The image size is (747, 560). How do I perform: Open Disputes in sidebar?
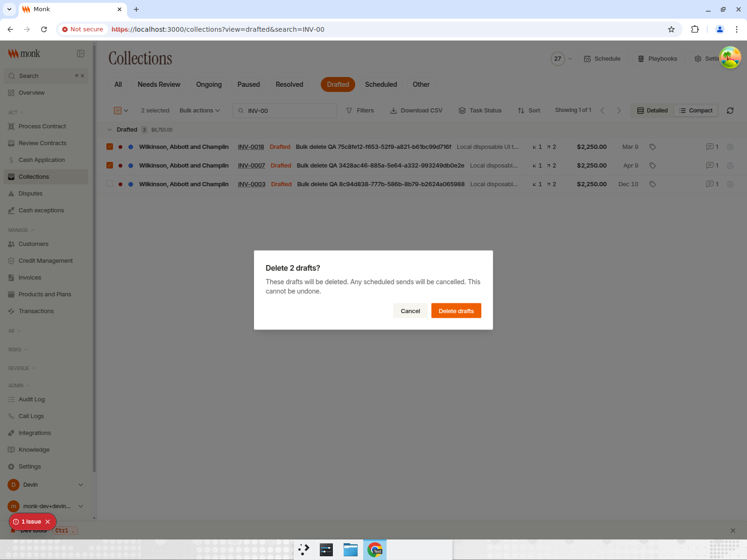point(46,194)
